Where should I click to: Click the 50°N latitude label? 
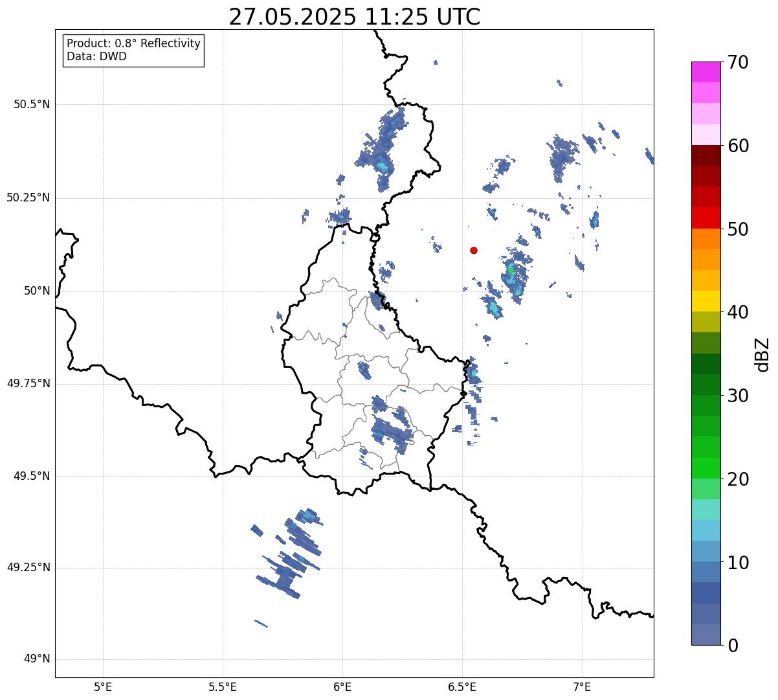point(37,291)
